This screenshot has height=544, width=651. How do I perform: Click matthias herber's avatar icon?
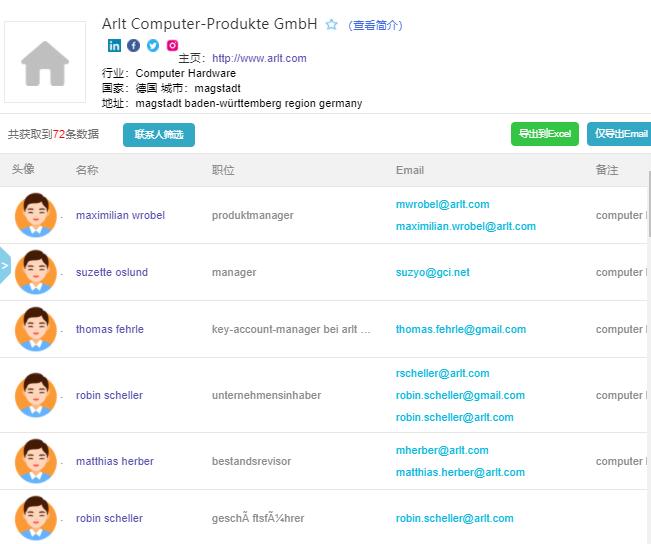pos(36,461)
